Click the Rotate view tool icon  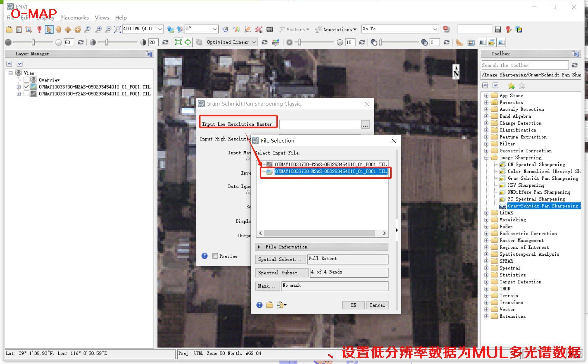point(78,29)
